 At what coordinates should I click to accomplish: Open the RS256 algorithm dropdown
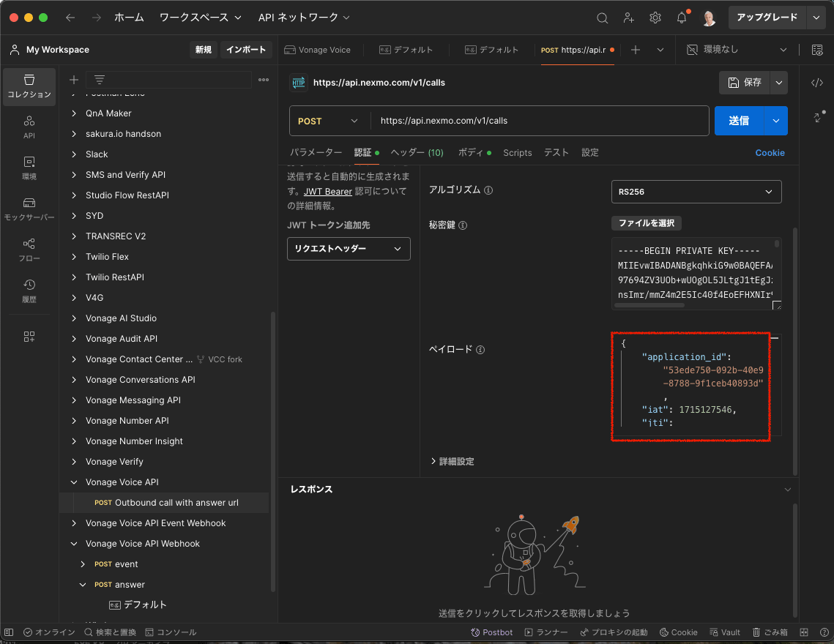(695, 191)
